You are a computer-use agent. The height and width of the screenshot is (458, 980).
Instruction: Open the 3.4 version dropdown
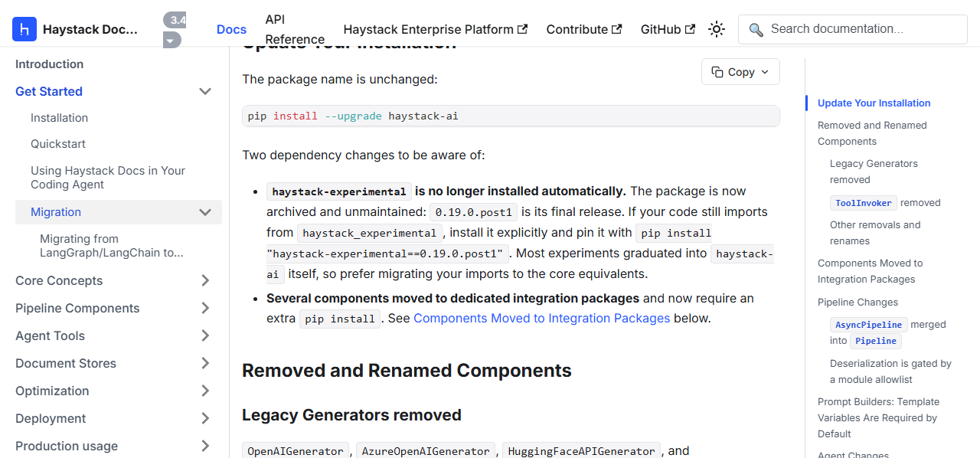175,30
